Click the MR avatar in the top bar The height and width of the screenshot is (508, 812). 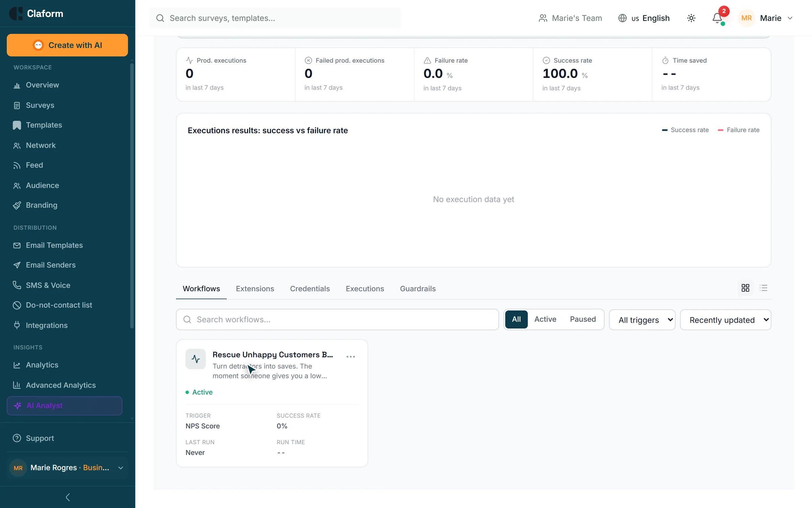tap(746, 18)
